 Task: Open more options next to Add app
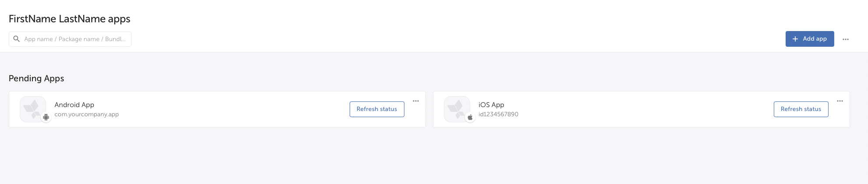click(846, 39)
